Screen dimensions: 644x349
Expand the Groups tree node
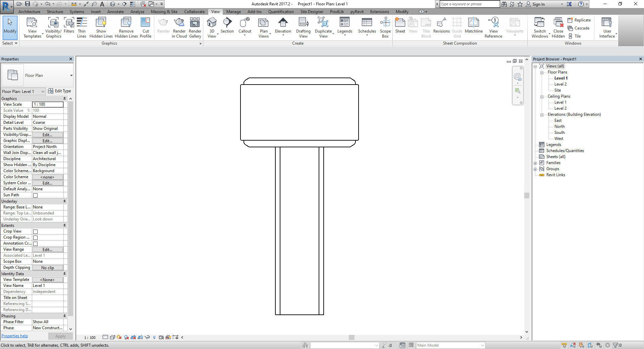point(535,169)
